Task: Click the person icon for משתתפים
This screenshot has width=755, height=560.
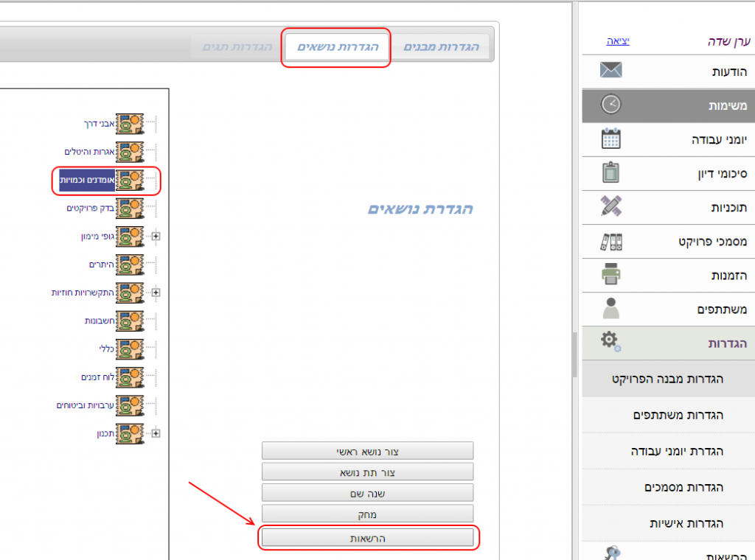Action: click(x=611, y=309)
